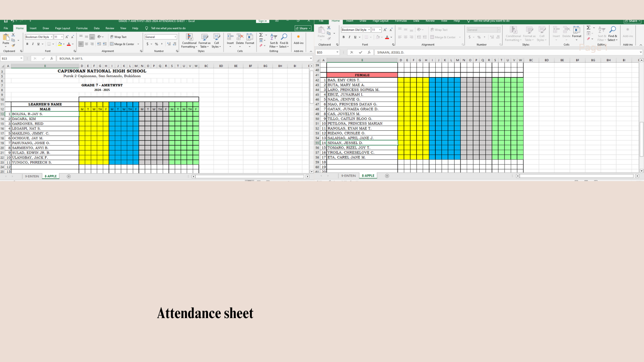
Task: Toggle italic formatting in left ribbon
Action: click(x=33, y=44)
